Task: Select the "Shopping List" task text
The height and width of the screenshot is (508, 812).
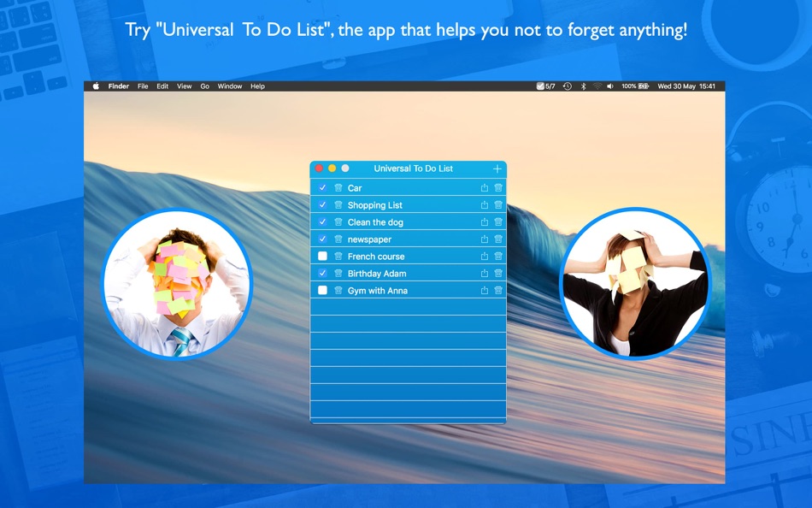Action: [x=375, y=205]
